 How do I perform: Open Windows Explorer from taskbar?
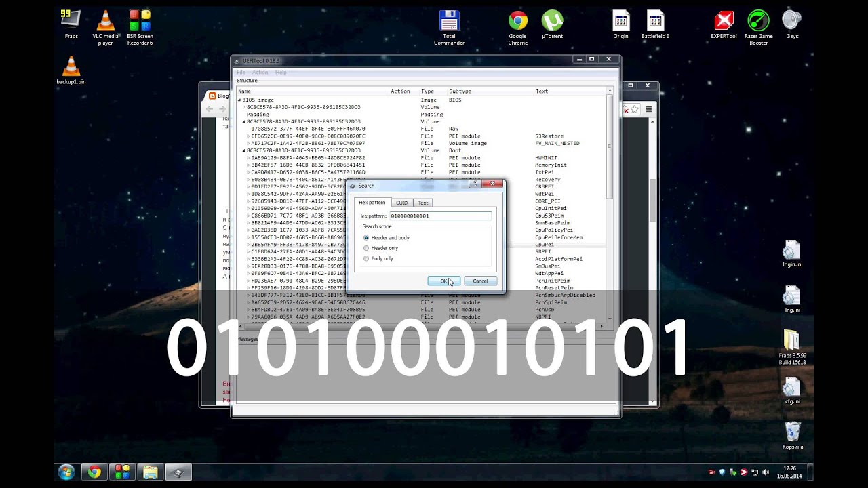[150, 472]
